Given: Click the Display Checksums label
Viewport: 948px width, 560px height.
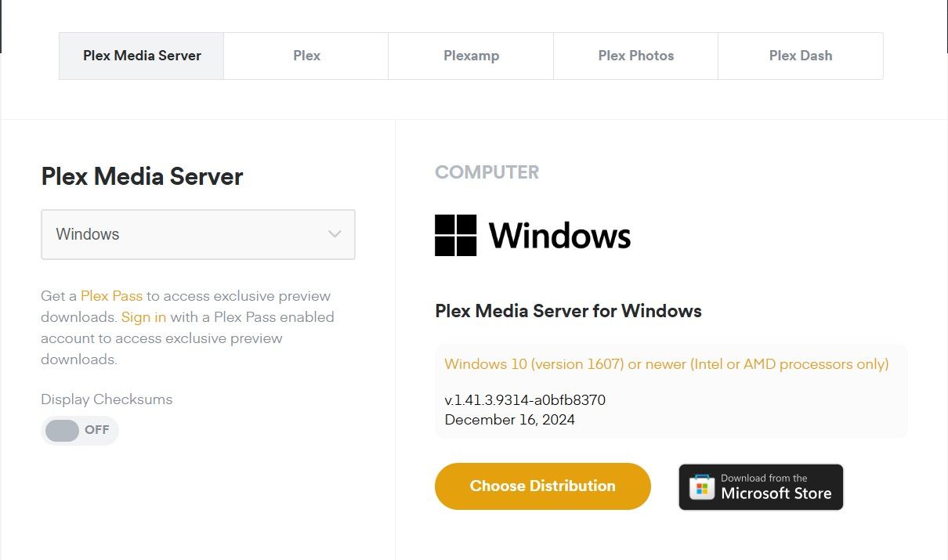Looking at the screenshot, I should click(107, 399).
